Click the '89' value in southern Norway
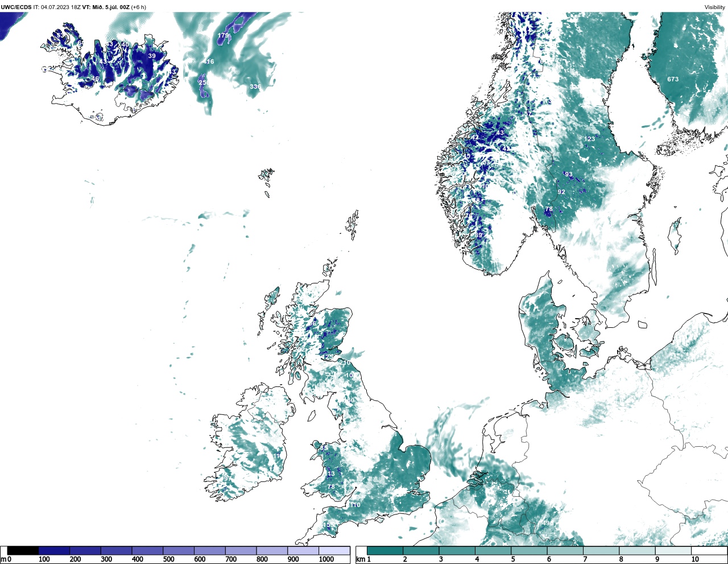This screenshot has width=728, height=564. point(479,235)
